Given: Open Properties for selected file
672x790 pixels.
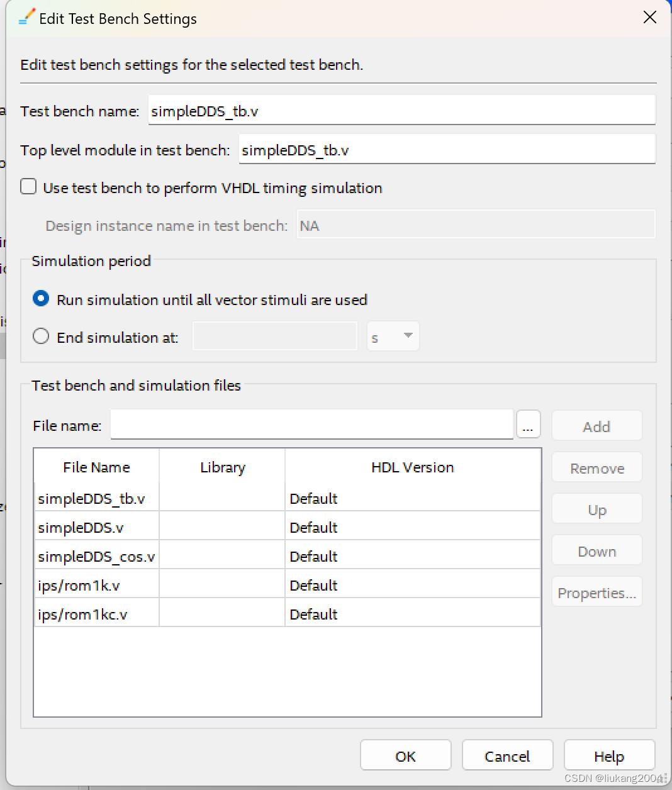Looking at the screenshot, I should click(x=597, y=592).
